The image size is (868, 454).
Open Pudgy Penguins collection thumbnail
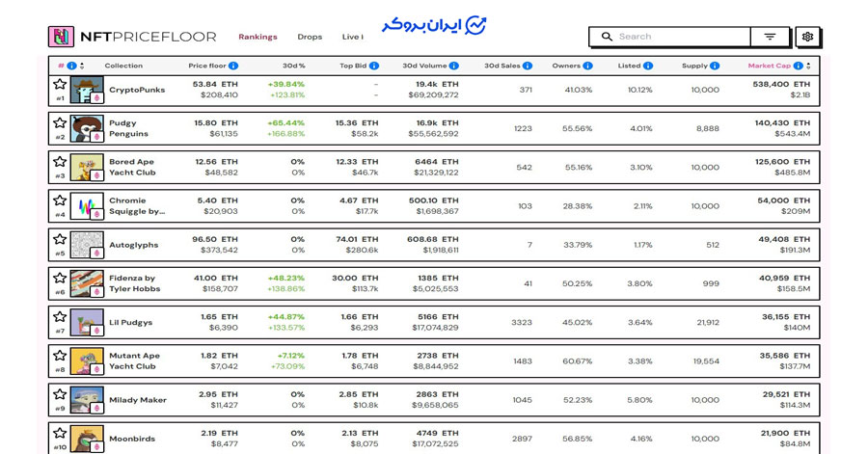pos(87,128)
